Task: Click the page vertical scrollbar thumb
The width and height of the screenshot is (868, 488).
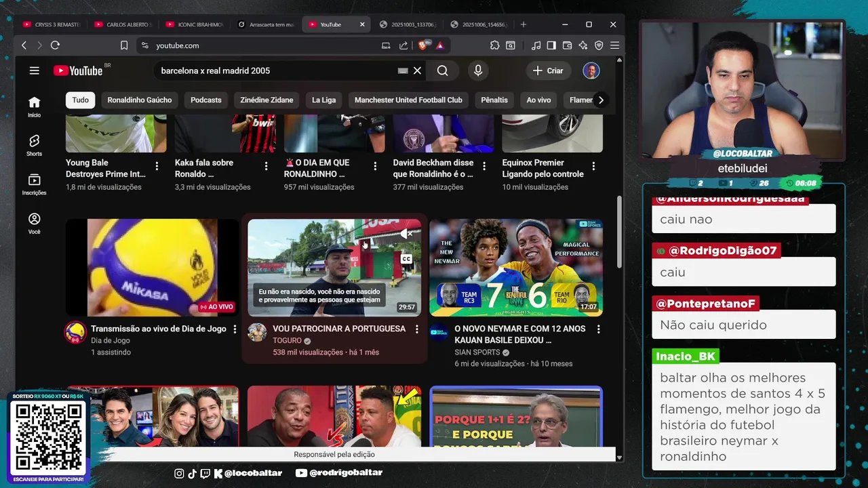Action: (619, 232)
